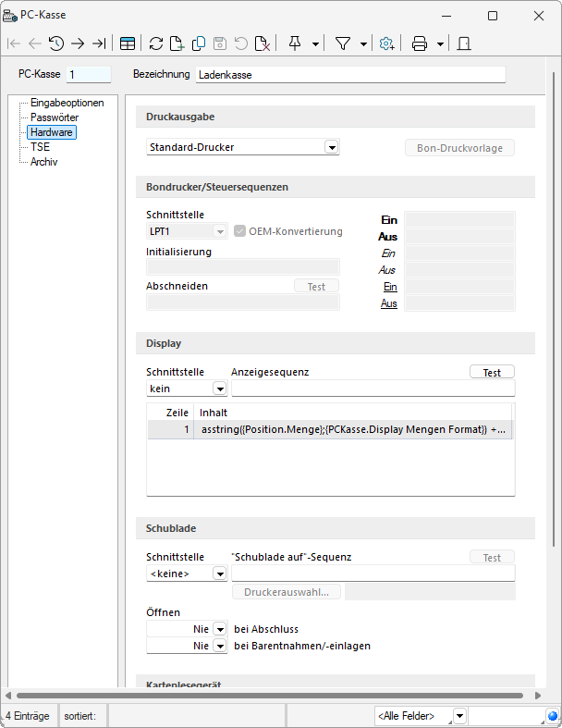Image resolution: width=562 pixels, height=728 pixels.
Task: Open the Schublade Schnittstelle '<keine>' dropdown
Action: (219, 574)
